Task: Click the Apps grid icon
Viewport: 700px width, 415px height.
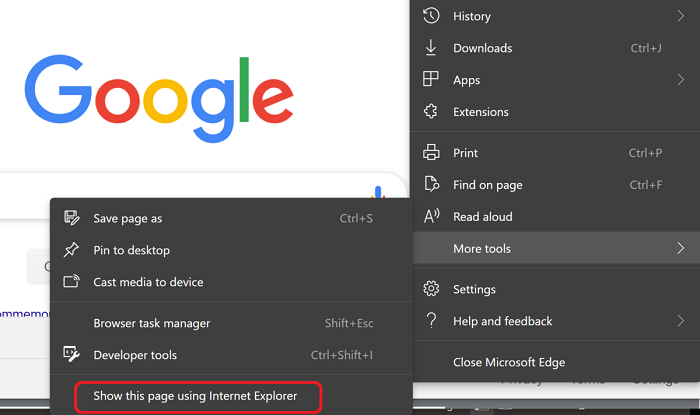Action: [x=431, y=79]
